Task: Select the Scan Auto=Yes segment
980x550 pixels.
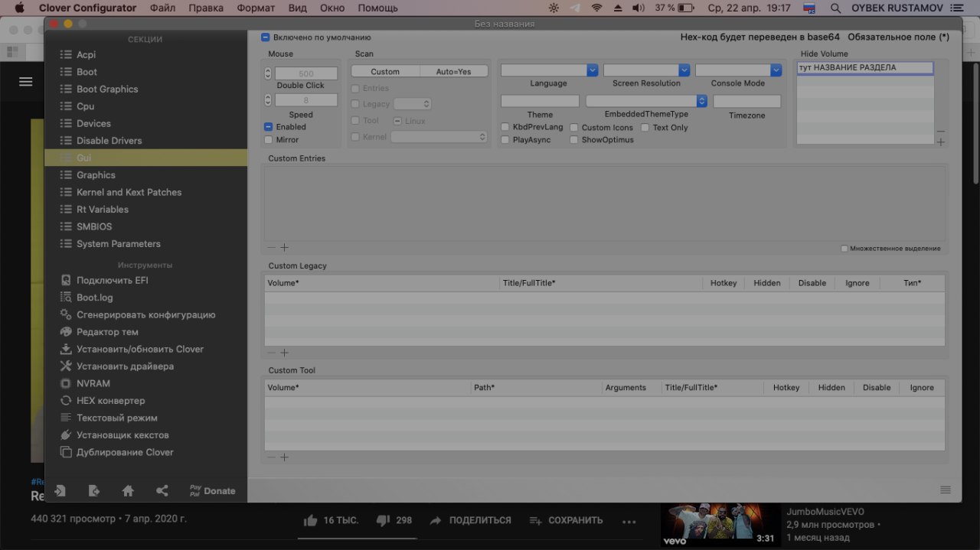Action: (454, 71)
